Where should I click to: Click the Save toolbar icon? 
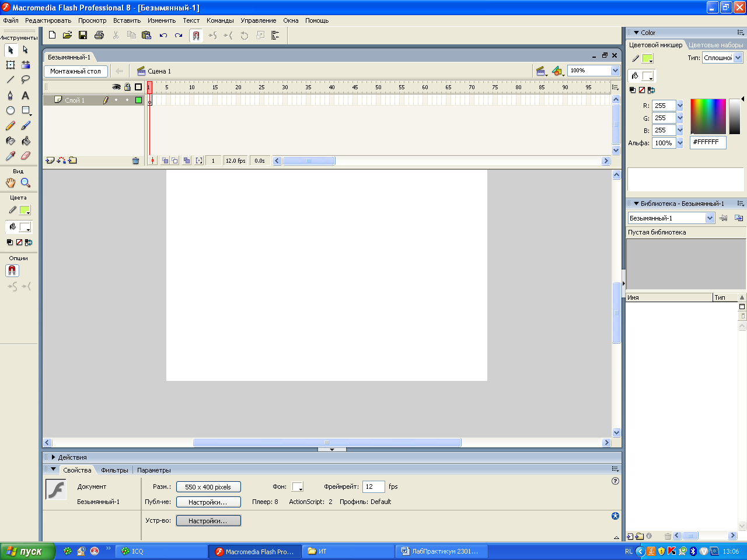point(83,35)
